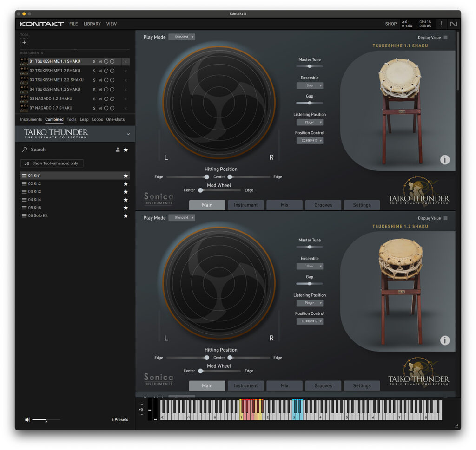
Task: Open Ensemble Solo dropdown in Tsukeshime 1.2 panel
Action: coord(310,266)
